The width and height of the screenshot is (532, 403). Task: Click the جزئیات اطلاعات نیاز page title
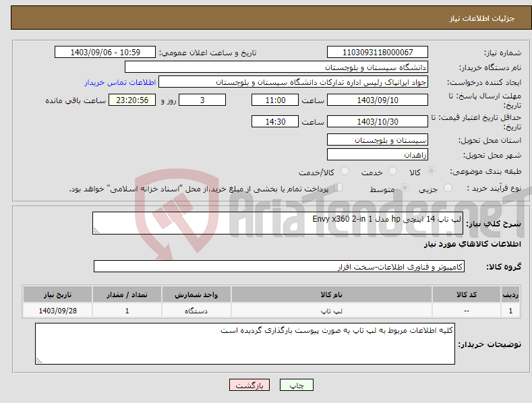pyautogui.click(x=482, y=18)
